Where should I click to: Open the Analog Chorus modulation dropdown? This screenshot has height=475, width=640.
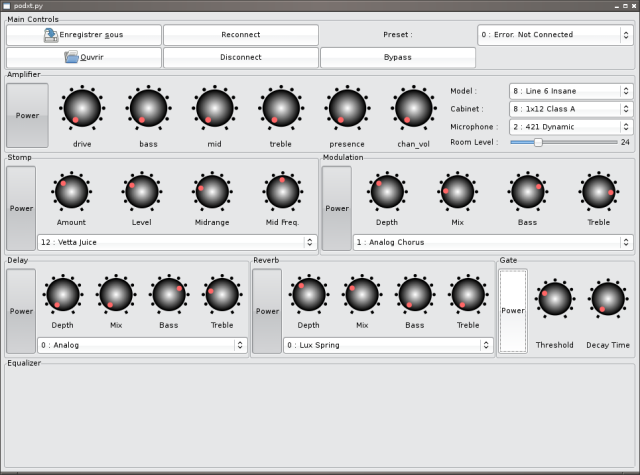pos(493,242)
